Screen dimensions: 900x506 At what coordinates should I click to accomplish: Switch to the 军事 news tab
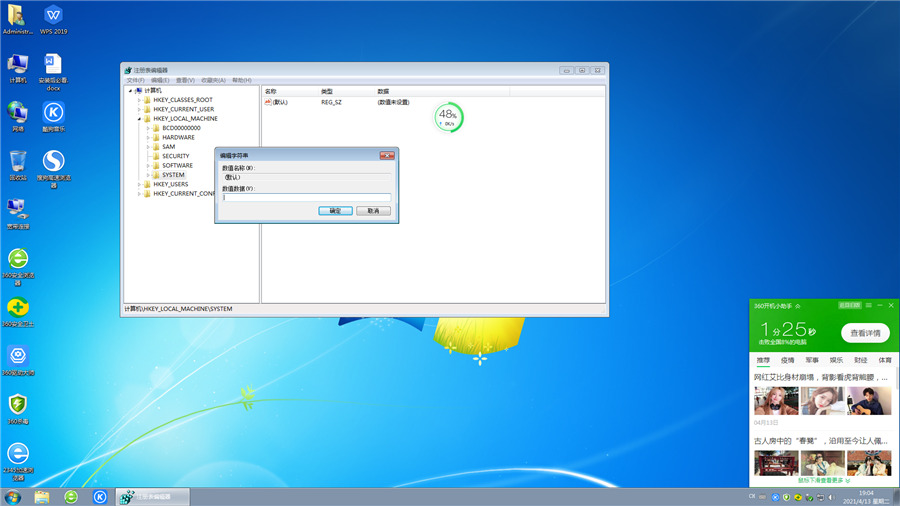coord(812,360)
